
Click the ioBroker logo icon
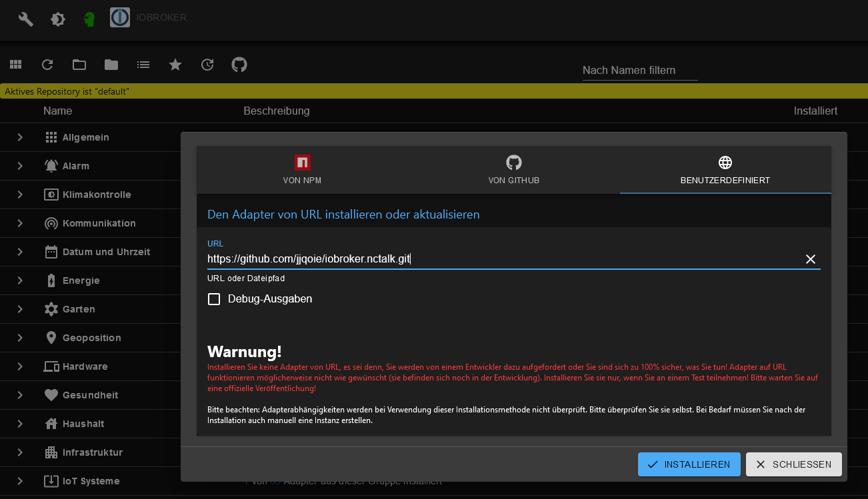pyautogui.click(x=120, y=17)
